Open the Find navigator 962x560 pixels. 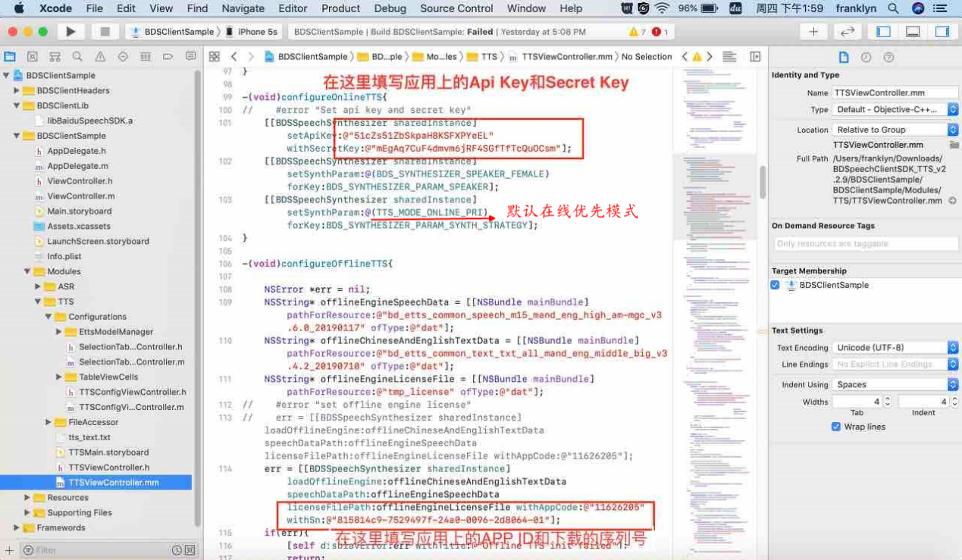[77, 57]
